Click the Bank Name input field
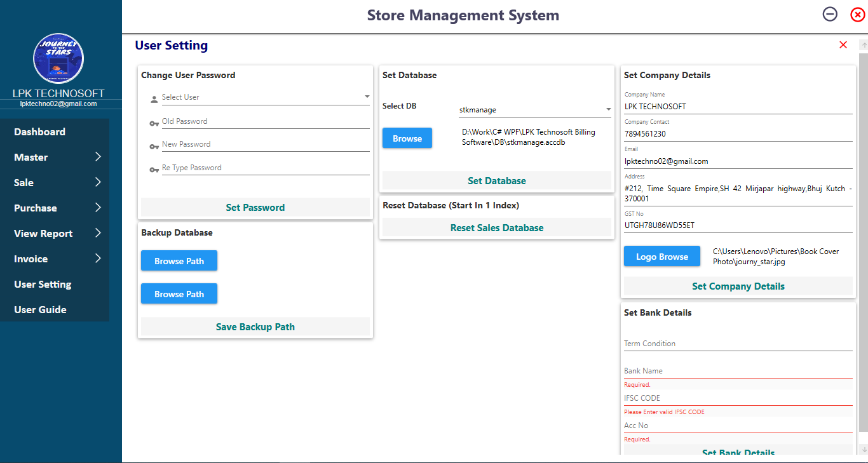868x463 pixels. click(x=738, y=371)
